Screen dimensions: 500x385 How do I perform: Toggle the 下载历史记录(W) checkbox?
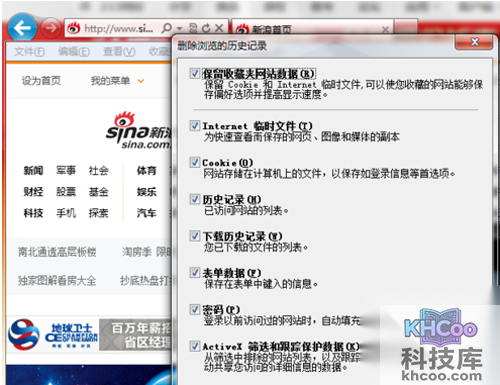point(194,236)
